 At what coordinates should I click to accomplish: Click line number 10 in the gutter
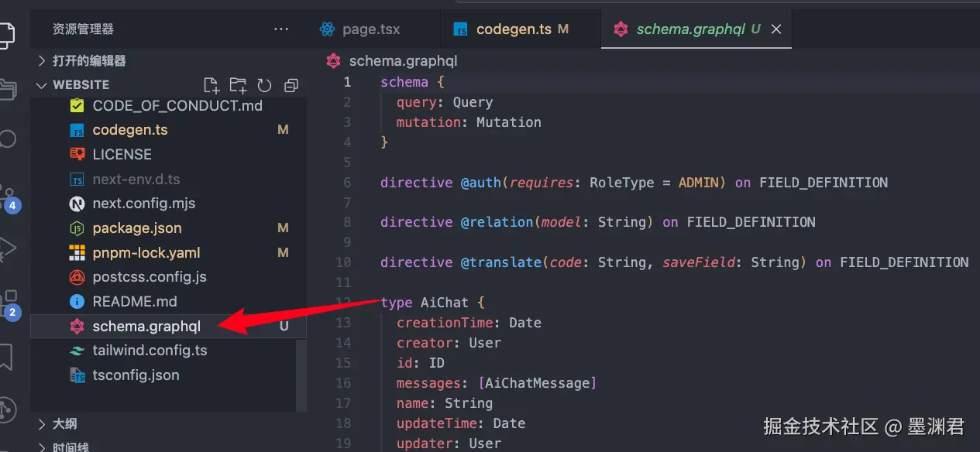[343, 262]
